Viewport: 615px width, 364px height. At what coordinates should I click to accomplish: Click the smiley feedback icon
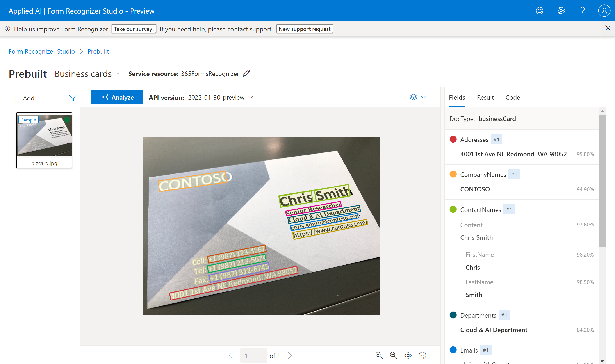click(x=540, y=11)
